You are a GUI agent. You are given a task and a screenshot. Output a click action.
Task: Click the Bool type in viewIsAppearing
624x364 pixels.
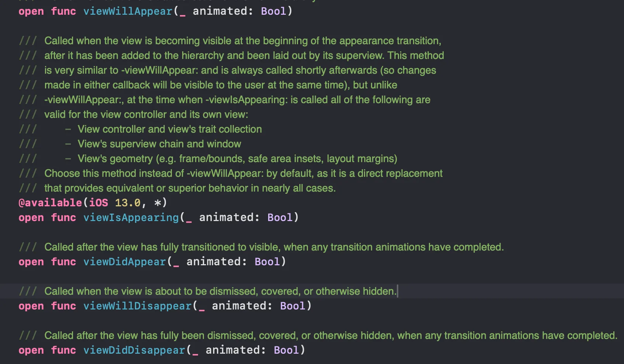[280, 217]
